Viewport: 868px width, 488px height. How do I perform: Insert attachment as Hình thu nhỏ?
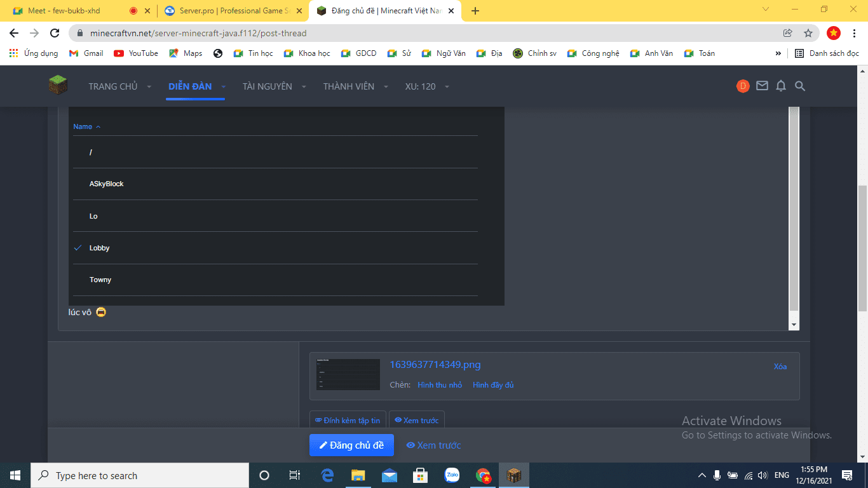440,385
